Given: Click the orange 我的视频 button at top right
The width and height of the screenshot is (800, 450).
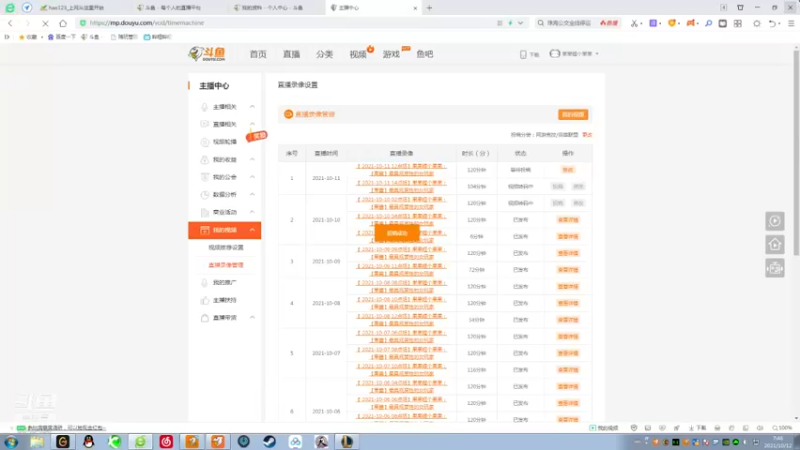Looking at the screenshot, I should [x=572, y=114].
